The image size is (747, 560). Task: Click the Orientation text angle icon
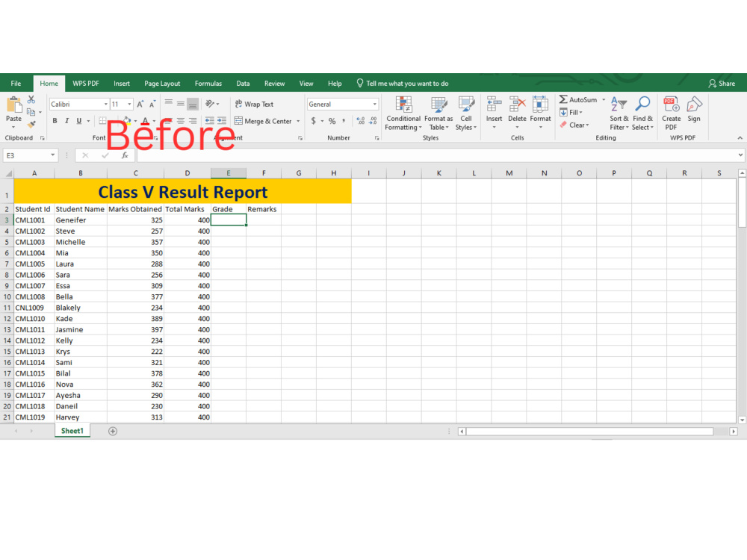(210, 103)
